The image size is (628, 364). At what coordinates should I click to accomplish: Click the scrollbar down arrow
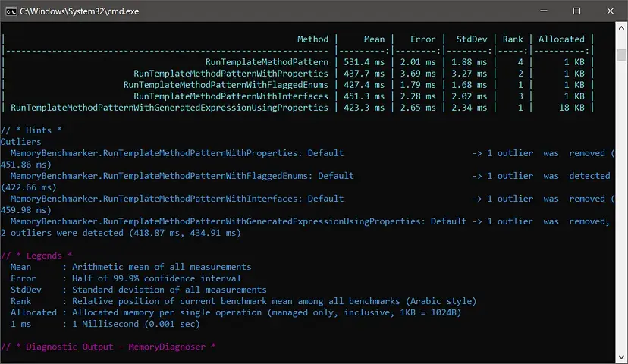click(x=621, y=358)
